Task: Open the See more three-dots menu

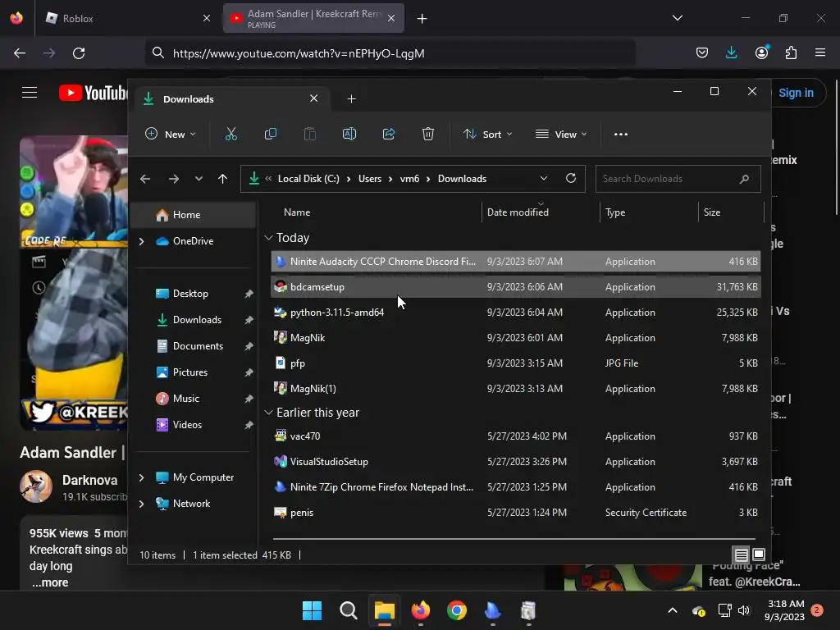Action: (x=620, y=135)
